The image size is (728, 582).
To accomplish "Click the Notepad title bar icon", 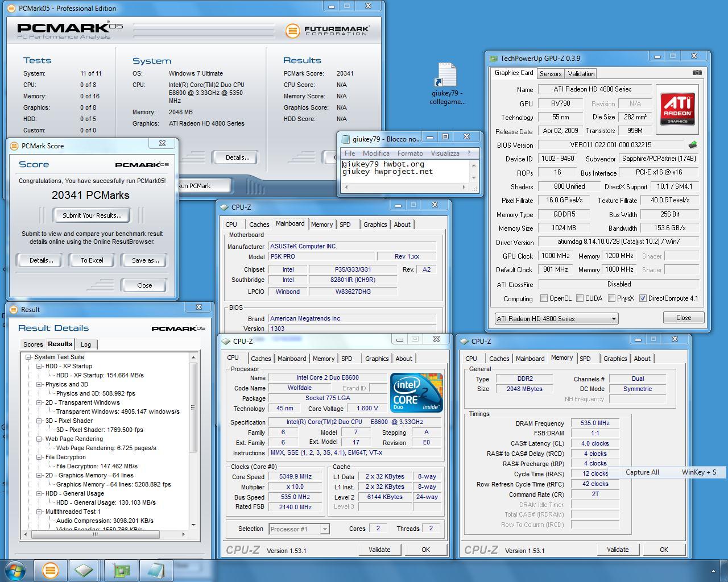I will 345,139.
